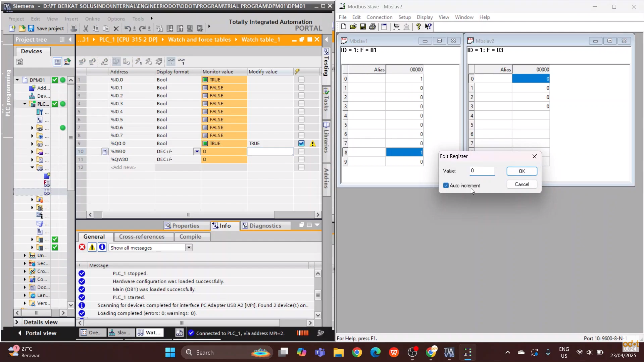The width and height of the screenshot is (644, 362).
Task: Click OK in Edit Register dialog
Action: [x=522, y=171]
